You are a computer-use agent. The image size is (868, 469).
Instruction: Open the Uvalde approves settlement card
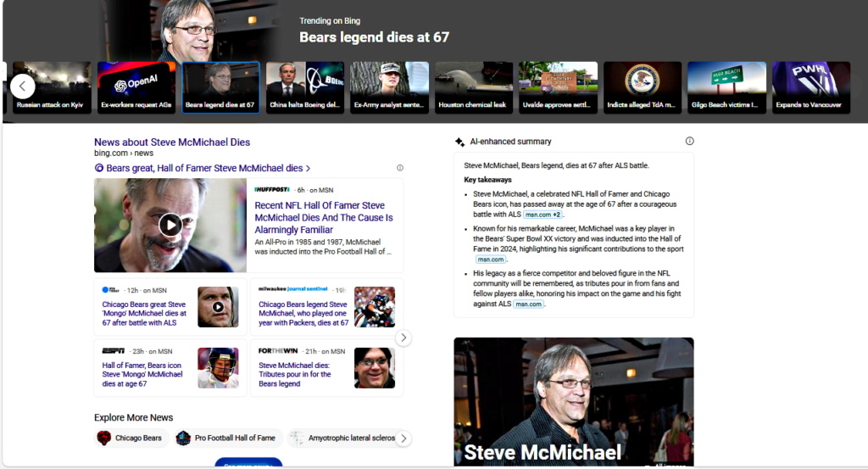tap(558, 87)
